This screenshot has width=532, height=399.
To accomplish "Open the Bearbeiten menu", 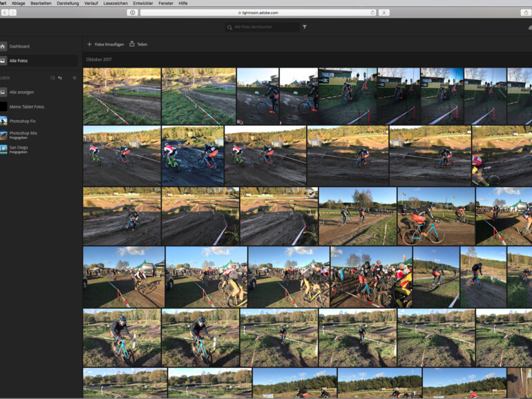I will pyautogui.click(x=41, y=3).
